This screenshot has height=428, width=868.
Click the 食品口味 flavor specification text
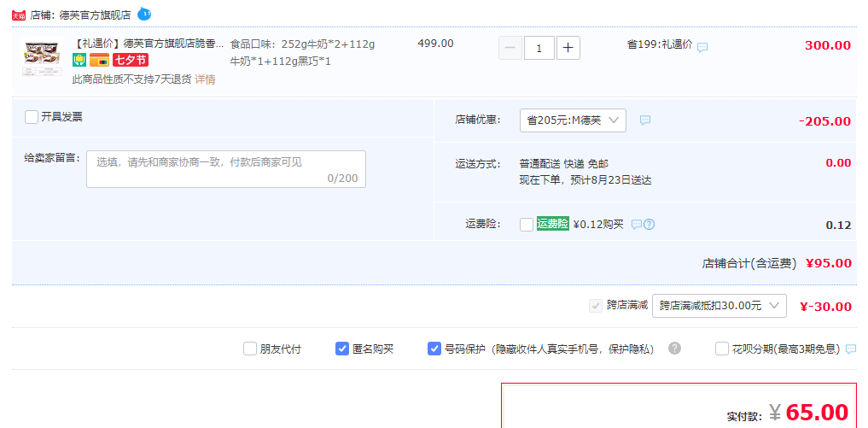click(302, 52)
